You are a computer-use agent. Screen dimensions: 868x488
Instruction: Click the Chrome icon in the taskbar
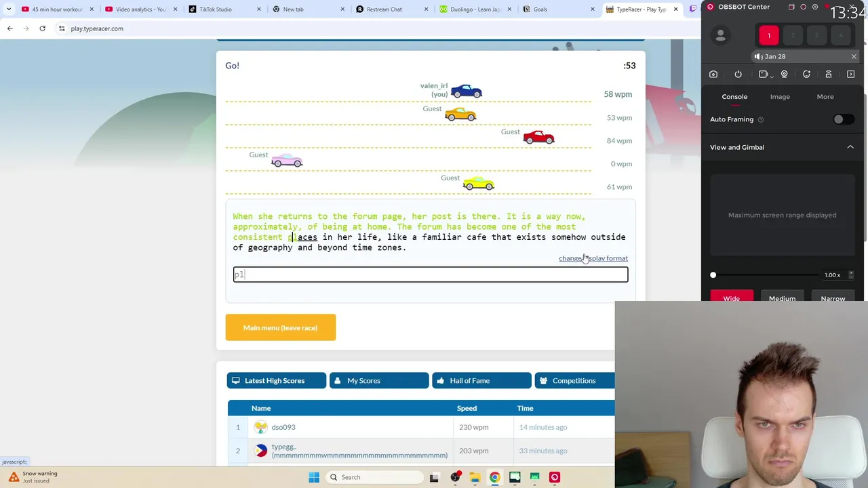495,477
